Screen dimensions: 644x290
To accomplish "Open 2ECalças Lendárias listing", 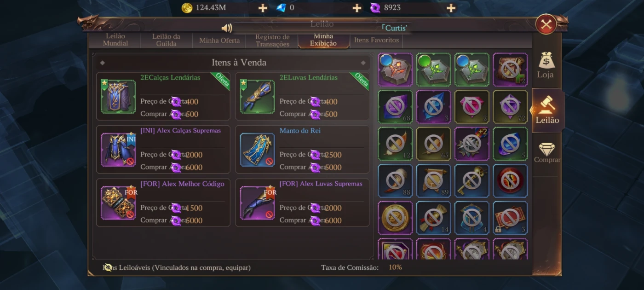I will point(163,96).
